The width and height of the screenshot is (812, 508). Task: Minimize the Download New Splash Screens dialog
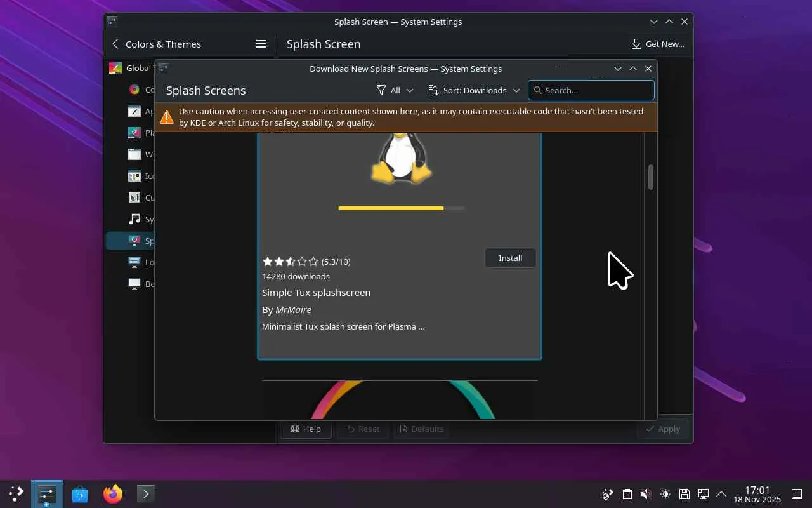pyautogui.click(x=618, y=69)
